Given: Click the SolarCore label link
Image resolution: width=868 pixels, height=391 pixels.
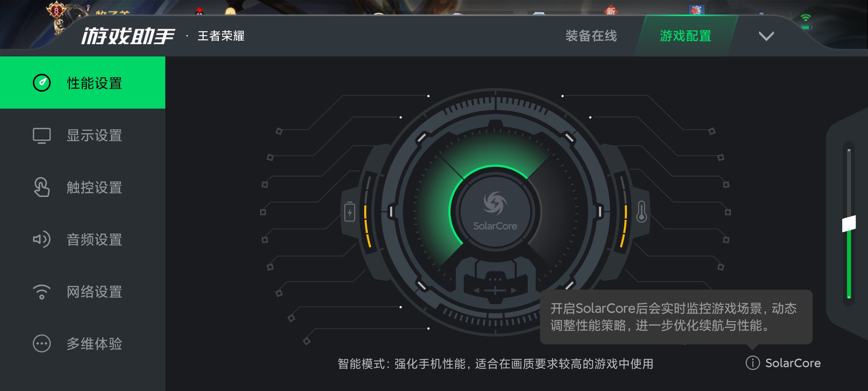Looking at the screenshot, I should point(793,363).
